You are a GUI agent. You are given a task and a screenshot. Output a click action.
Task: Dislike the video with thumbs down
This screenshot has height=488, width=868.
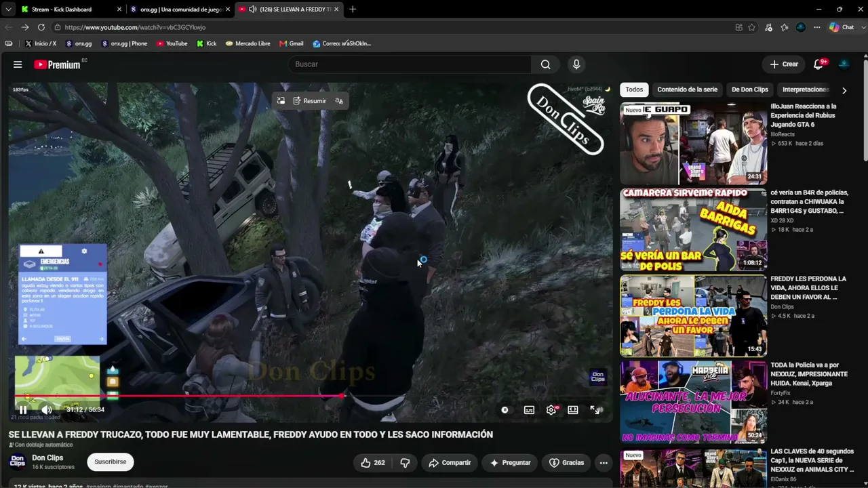pos(405,463)
